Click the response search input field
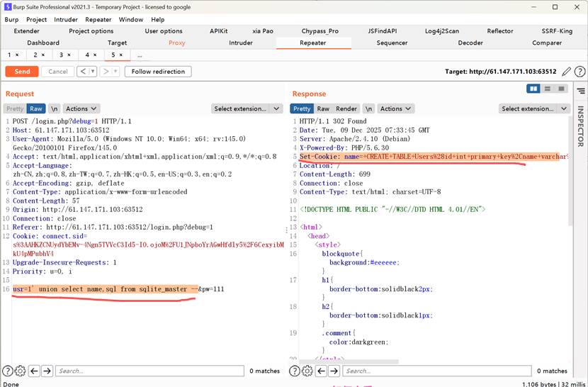 coord(437,371)
